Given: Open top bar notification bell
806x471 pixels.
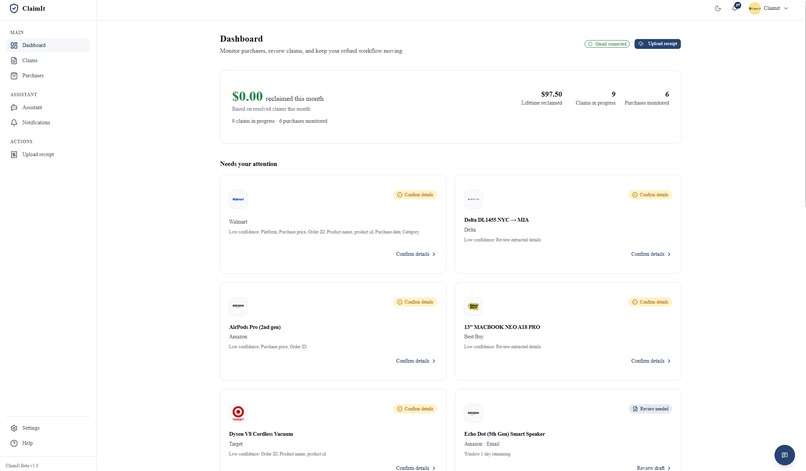Looking at the screenshot, I should tap(735, 8).
